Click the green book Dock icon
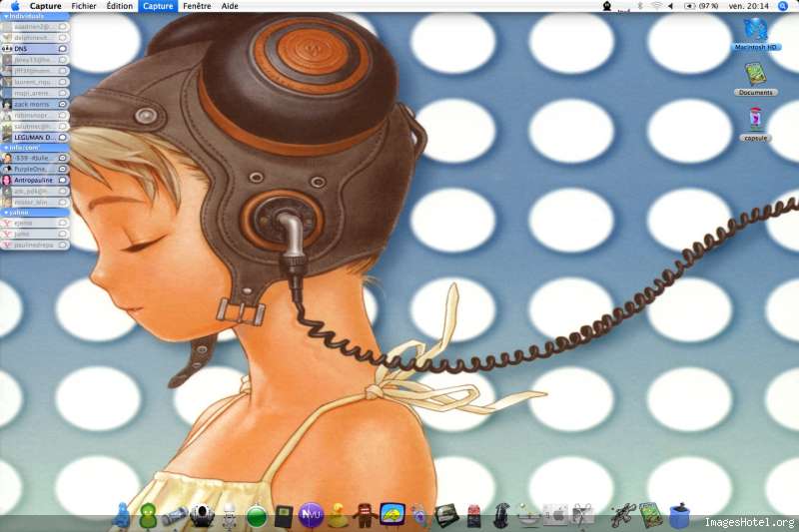Screen dimensions: 799x532 click(650, 515)
